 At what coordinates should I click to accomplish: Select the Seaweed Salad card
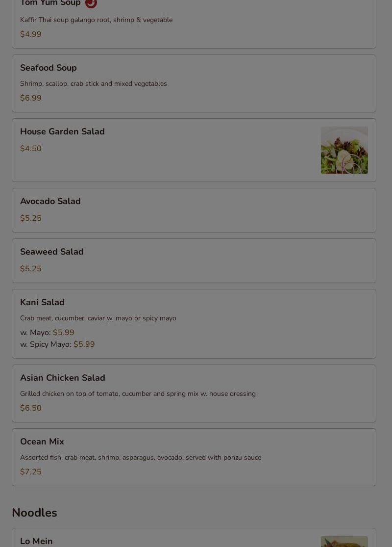tap(194, 261)
